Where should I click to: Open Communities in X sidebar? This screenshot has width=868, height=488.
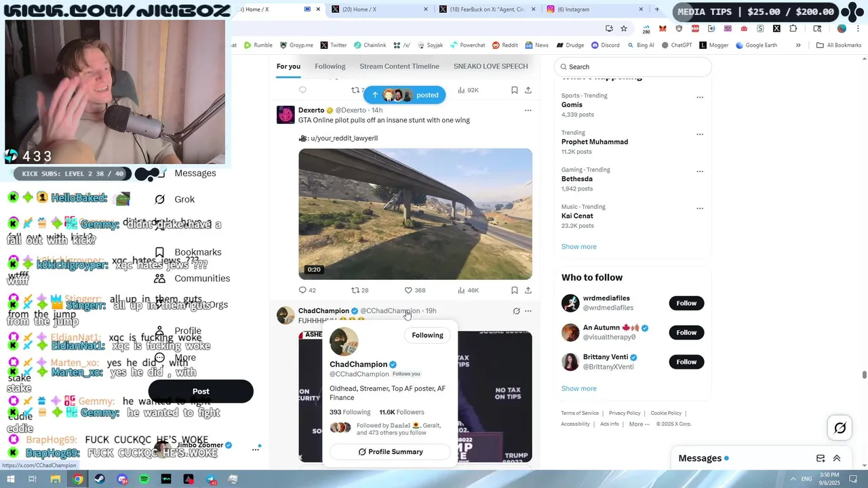pyautogui.click(x=192, y=279)
